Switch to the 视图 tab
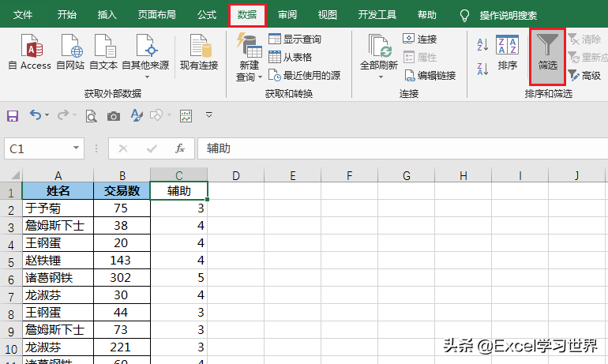 tap(327, 15)
